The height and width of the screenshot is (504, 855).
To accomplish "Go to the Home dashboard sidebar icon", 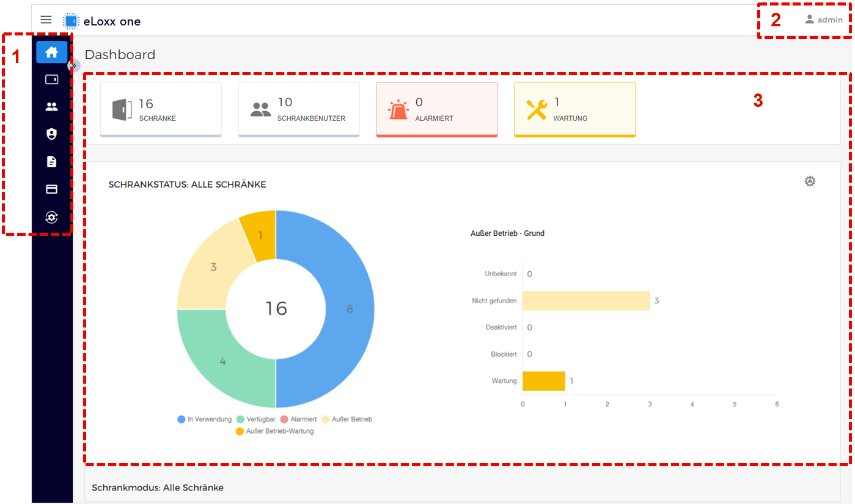I will [x=51, y=52].
